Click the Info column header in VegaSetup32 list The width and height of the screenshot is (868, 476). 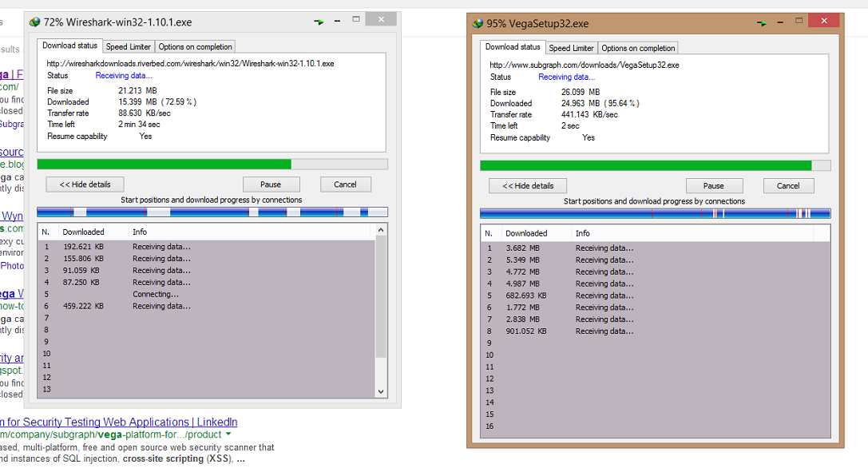coord(692,233)
